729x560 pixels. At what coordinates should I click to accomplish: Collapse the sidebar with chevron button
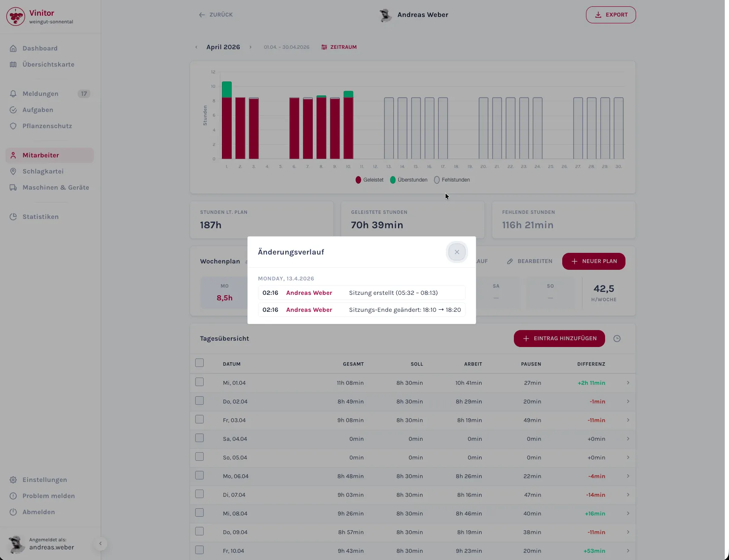[x=100, y=543]
